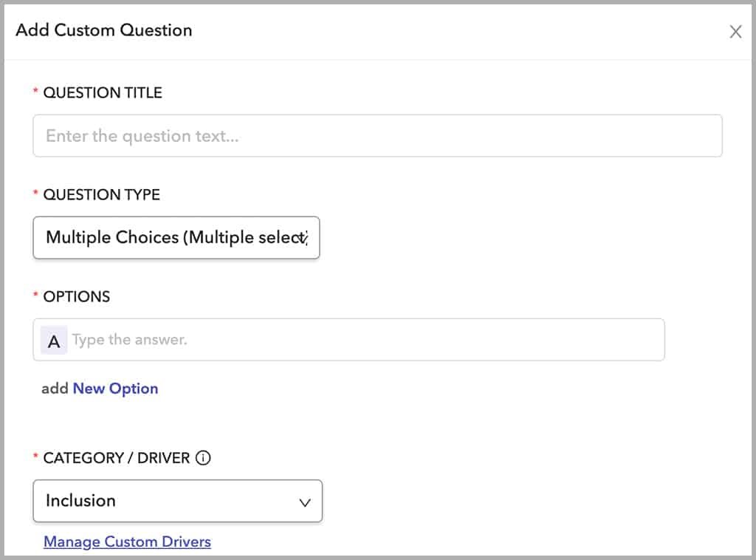Expand the Inclusion dropdown arrow
The image size is (756, 560).
[305, 502]
